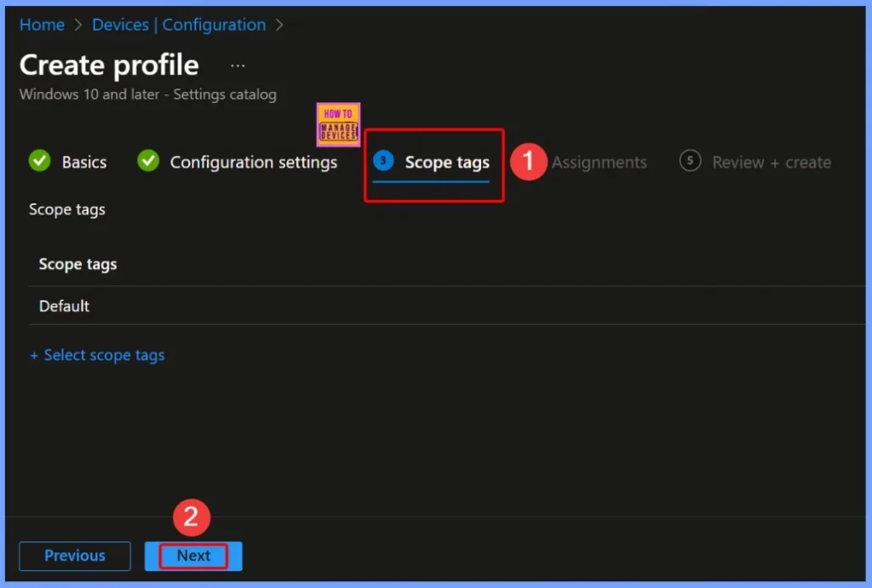Image resolution: width=872 pixels, height=588 pixels.
Task: Select the Default scope tag row
Action: [x=64, y=305]
